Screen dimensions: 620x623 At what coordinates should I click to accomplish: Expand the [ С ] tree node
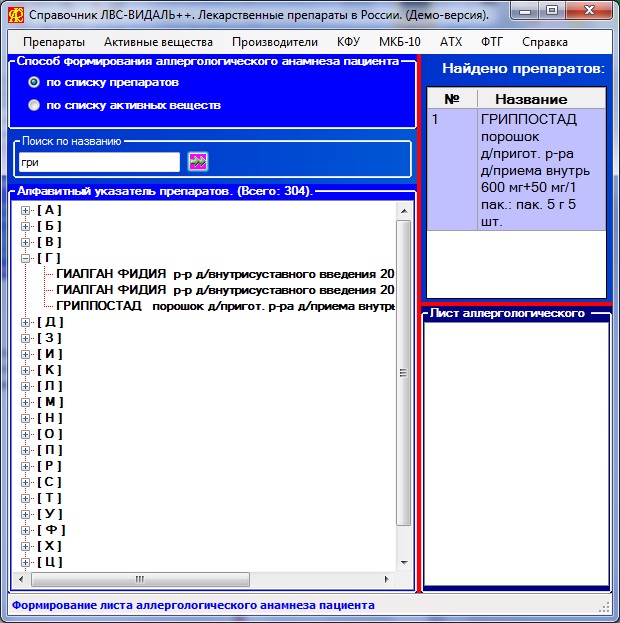(x=25, y=482)
